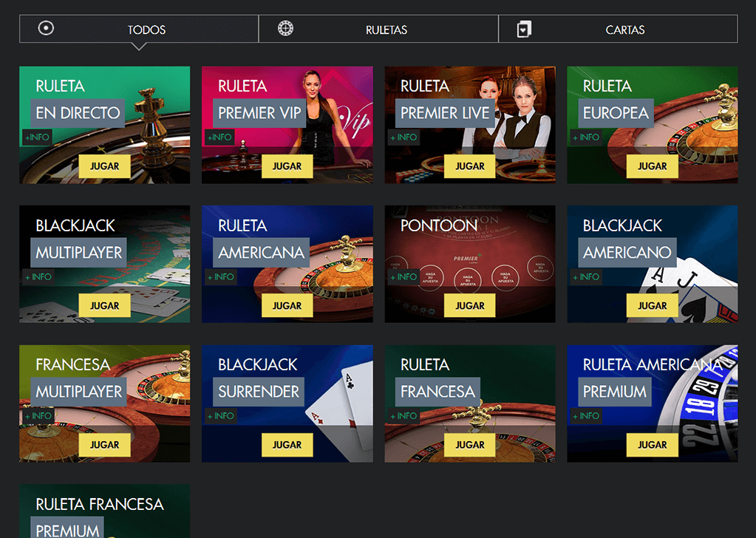Open the Ruleta Francesa game thumbnail
This screenshot has height=538, width=756.
470,403
